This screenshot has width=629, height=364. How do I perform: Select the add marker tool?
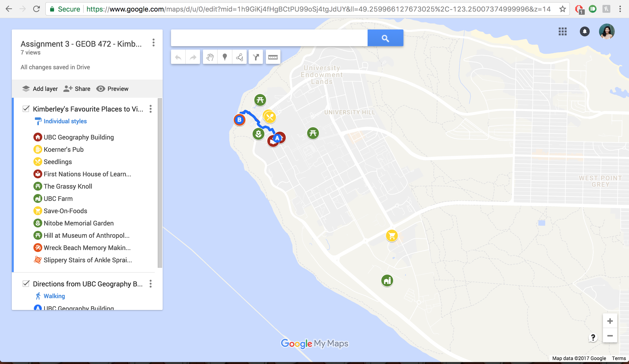pos(225,57)
